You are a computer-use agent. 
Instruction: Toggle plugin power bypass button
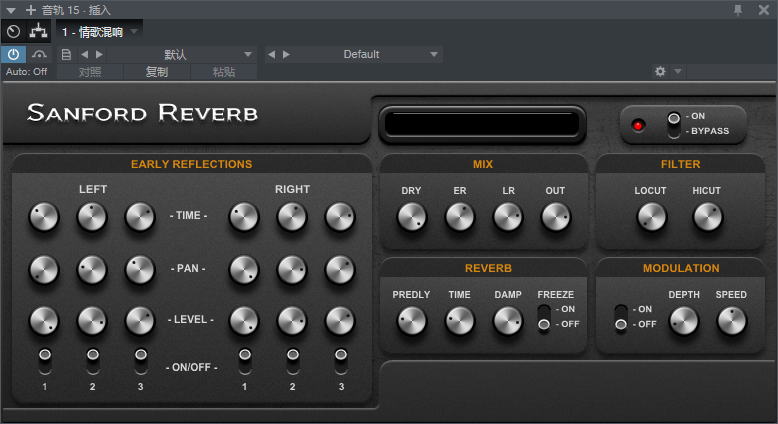click(13, 55)
